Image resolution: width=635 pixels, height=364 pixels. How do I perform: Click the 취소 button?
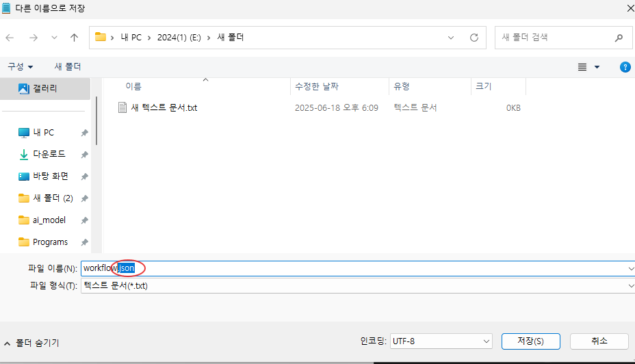point(599,341)
